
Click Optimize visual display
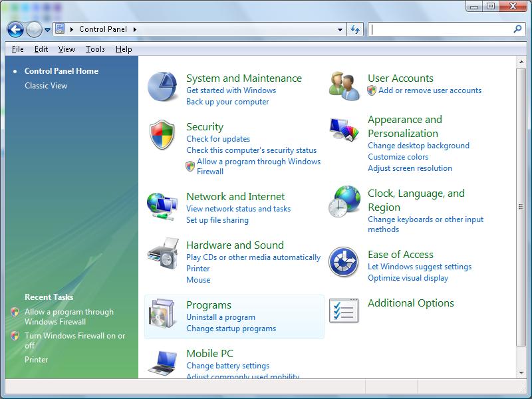pos(408,278)
